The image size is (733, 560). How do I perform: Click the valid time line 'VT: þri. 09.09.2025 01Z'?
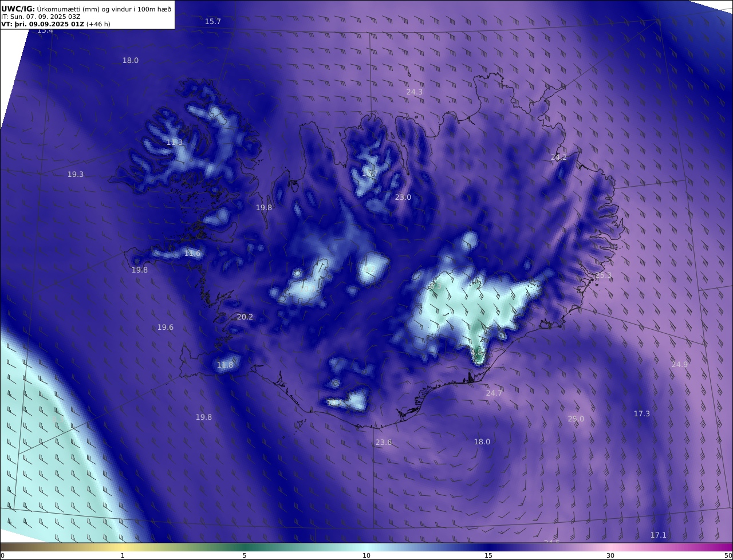point(42,25)
